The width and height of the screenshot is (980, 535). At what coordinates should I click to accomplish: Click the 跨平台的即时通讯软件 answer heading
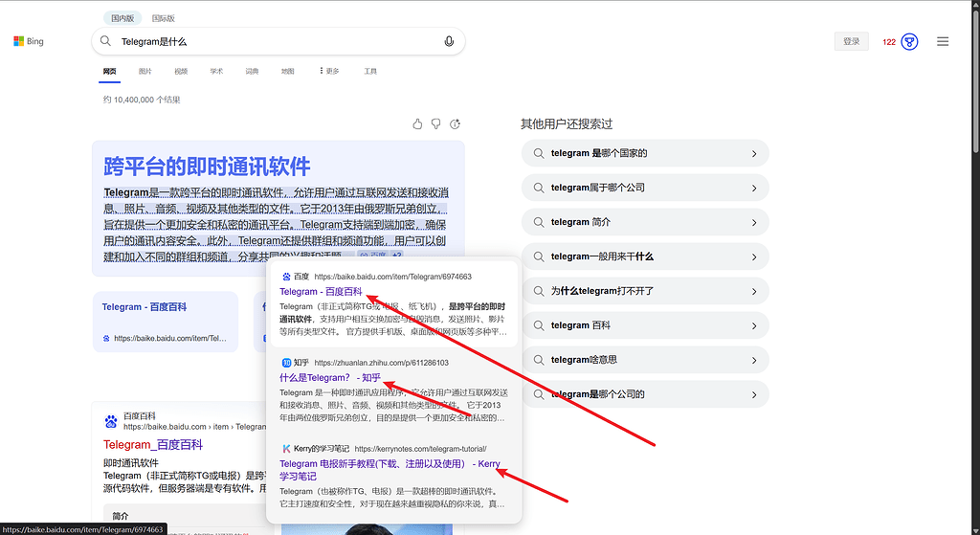(x=207, y=167)
